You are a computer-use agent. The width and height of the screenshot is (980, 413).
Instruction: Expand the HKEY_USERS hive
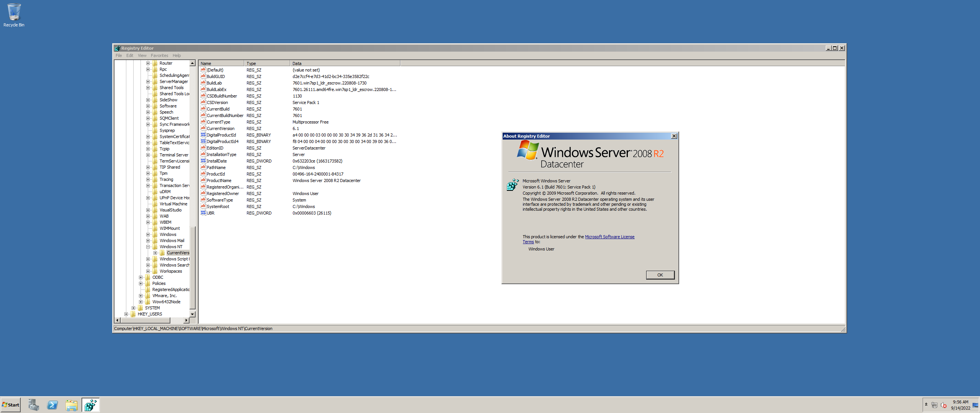click(126, 314)
